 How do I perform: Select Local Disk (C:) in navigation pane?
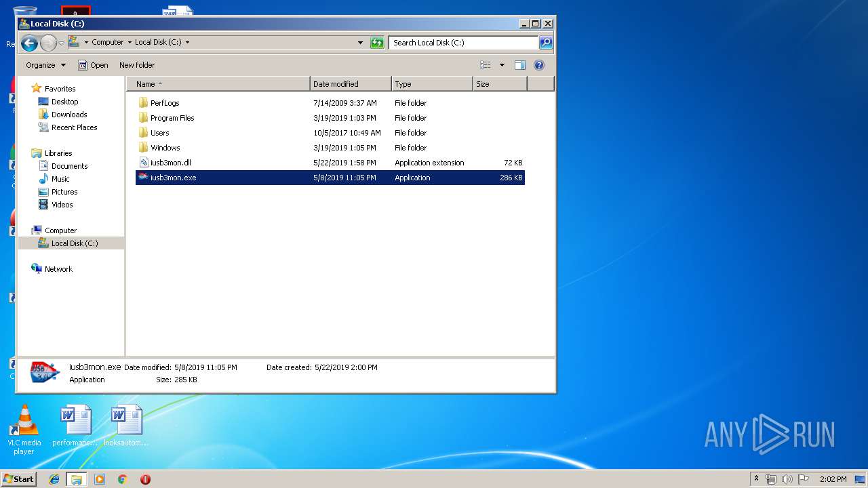click(71, 243)
